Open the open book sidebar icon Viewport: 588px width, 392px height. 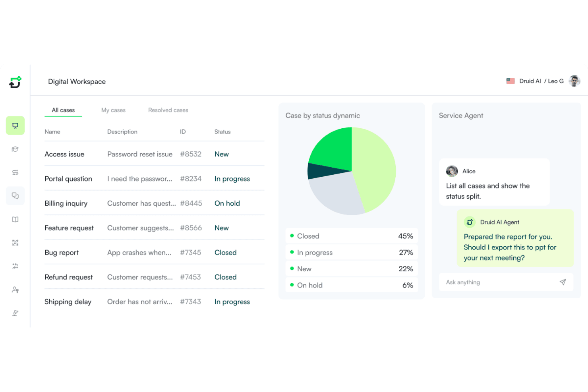pos(15,219)
